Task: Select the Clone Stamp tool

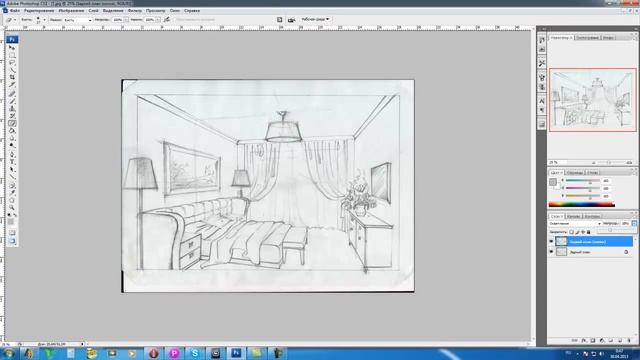Action: [x=12, y=109]
